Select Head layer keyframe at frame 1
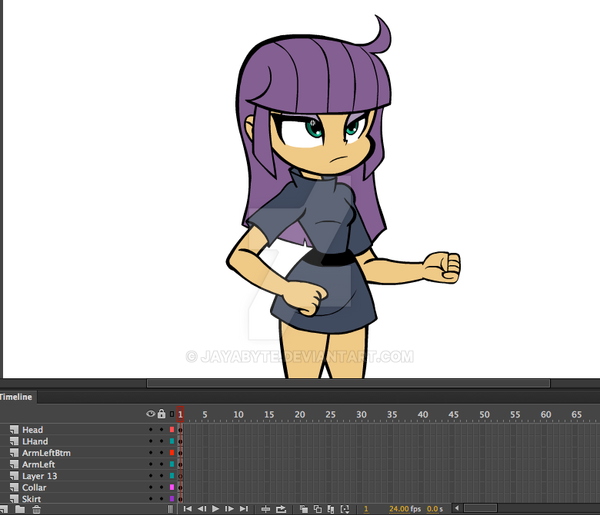The width and height of the screenshot is (600, 515). 180,430
